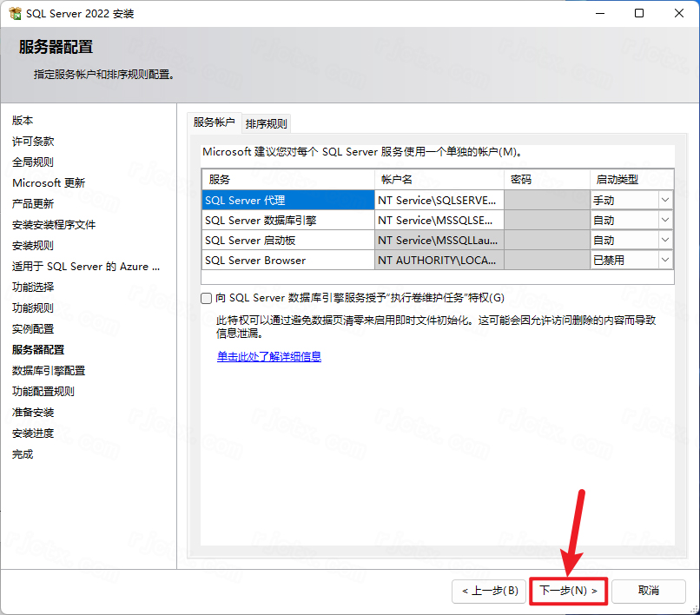
Task: Click account name NT AUTHORITY\LOCA... cell
Action: 439,260
